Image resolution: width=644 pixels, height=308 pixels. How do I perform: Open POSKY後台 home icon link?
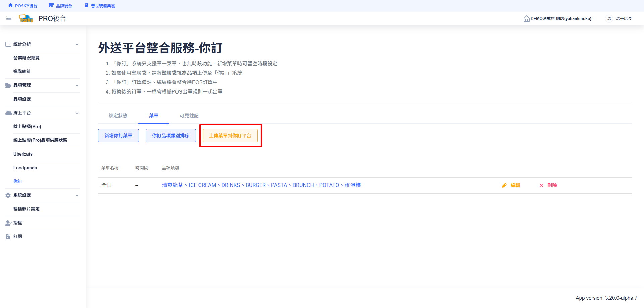[x=22, y=6]
